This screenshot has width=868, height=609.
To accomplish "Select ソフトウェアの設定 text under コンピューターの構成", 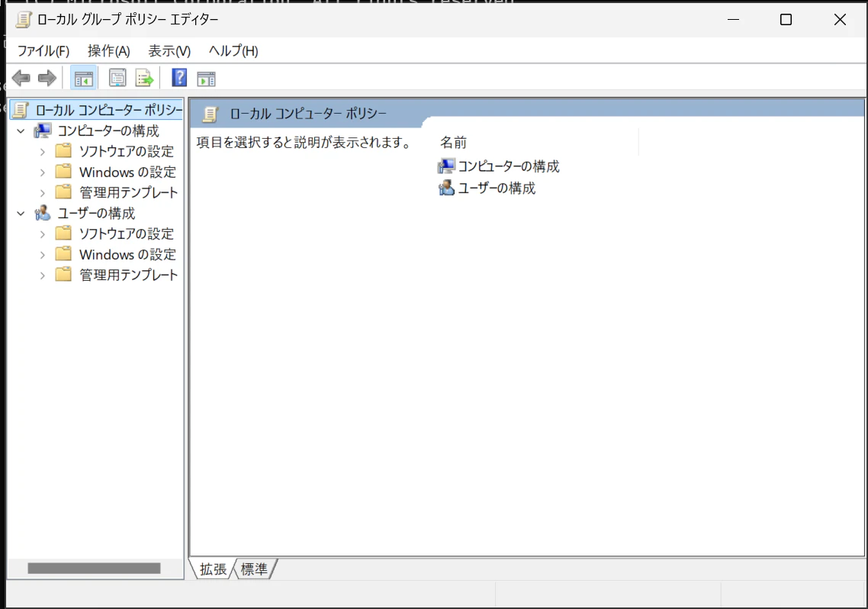I will click(126, 151).
